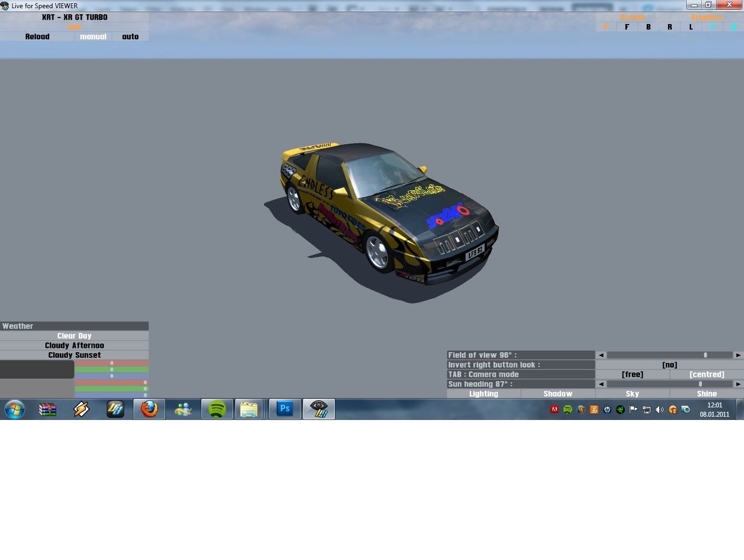Screen dimensions: 744x560
Task: Select the R right view button
Action: coord(670,27)
